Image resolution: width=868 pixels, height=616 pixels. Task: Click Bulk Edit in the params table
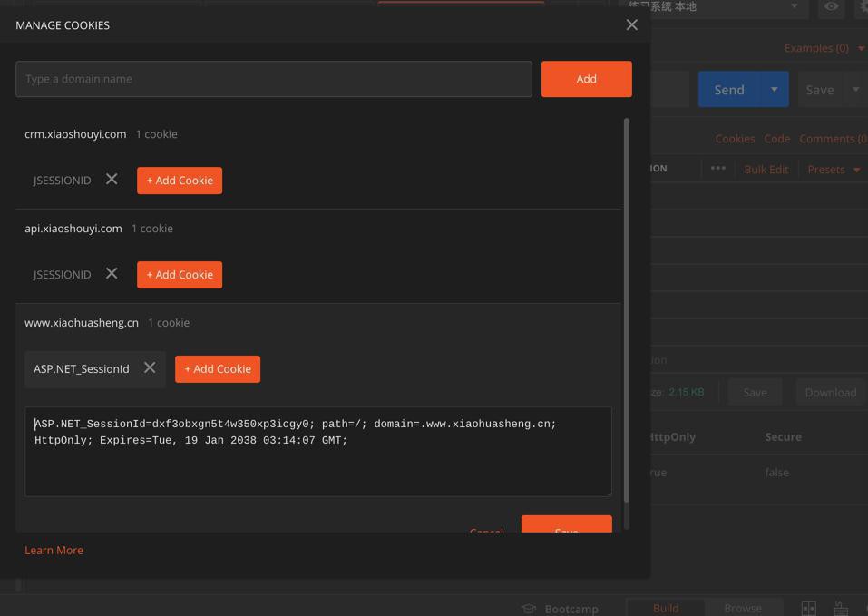pyautogui.click(x=766, y=170)
